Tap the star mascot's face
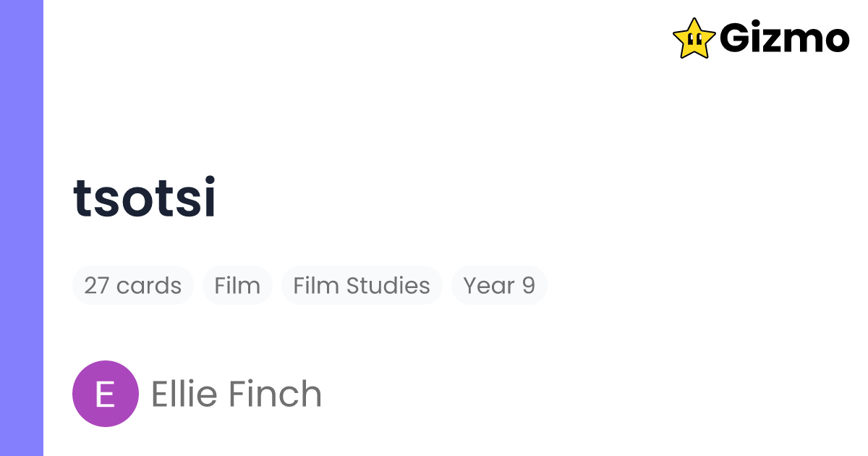868x456 pixels. click(x=694, y=41)
